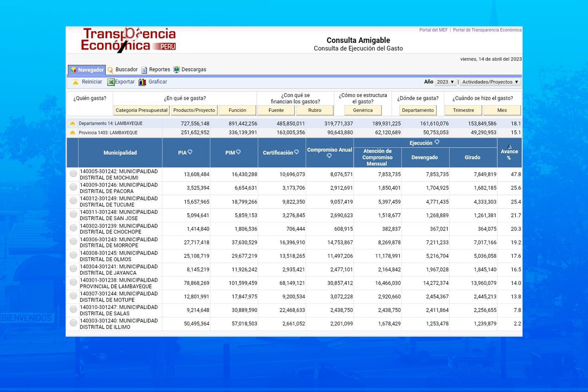Select Municipalidad Distrital de Salas radio

pos(73,310)
